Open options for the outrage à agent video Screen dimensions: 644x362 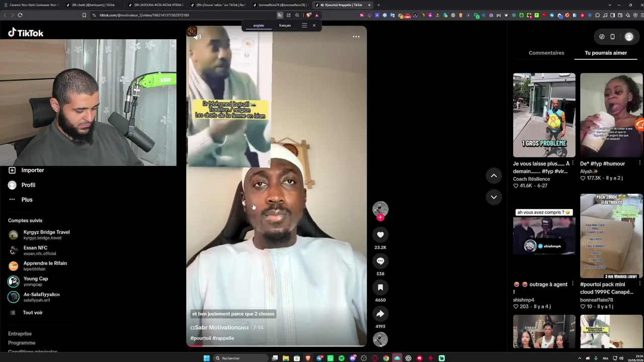pyautogui.click(x=573, y=284)
